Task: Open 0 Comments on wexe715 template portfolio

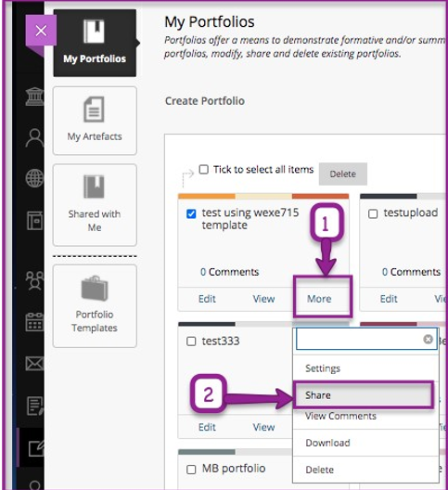Action: [230, 272]
